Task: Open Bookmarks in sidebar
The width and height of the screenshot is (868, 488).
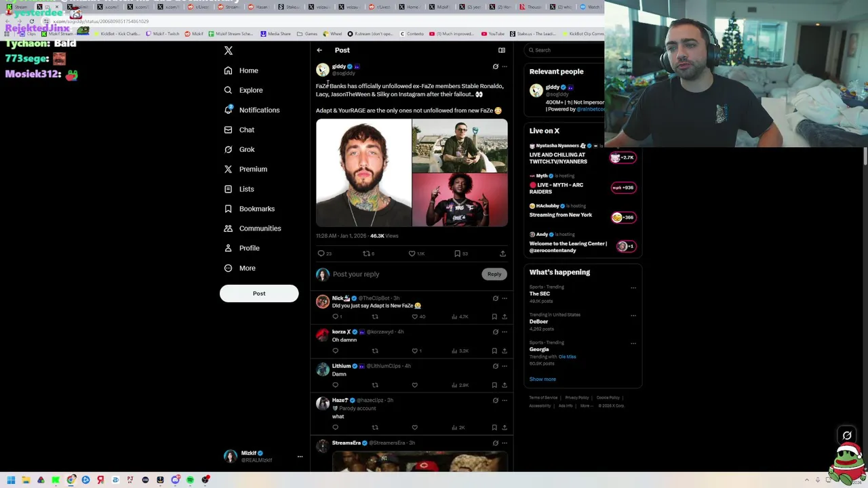Action: coord(250,209)
